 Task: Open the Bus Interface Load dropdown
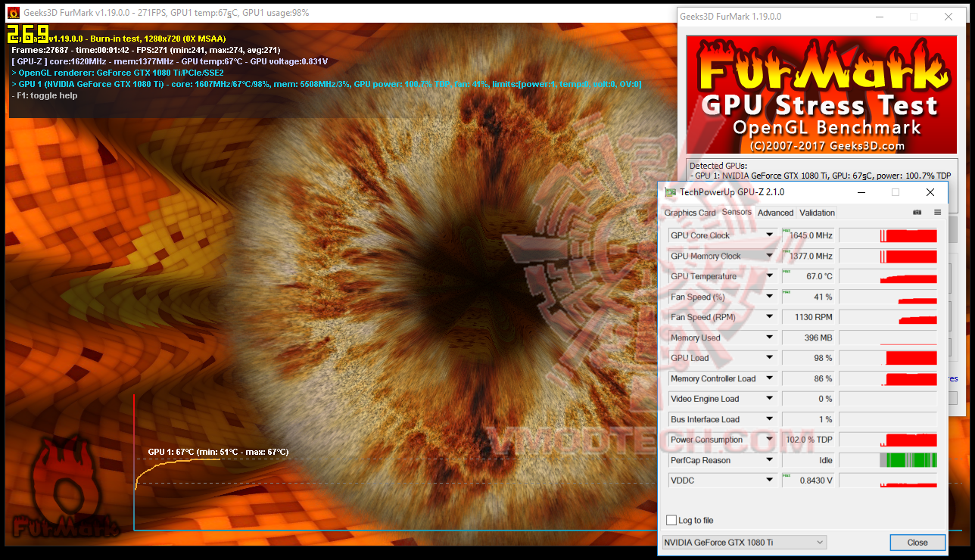[770, 419]
